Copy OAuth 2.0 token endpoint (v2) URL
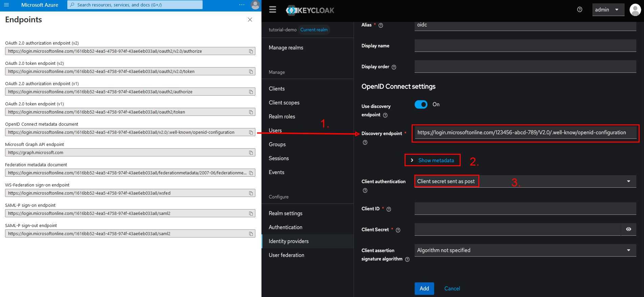 point(251,72)
